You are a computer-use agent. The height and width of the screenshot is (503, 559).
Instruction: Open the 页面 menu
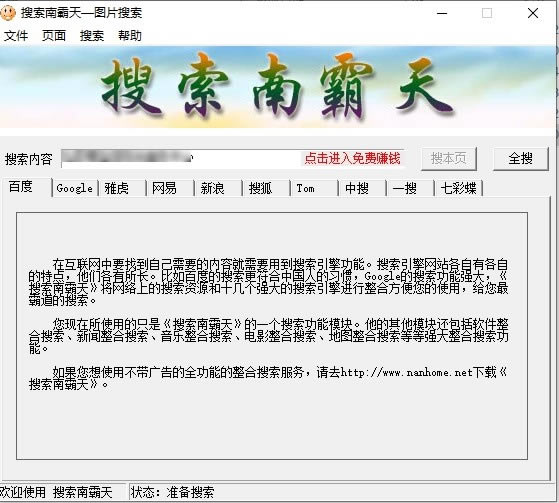tap(54, 36)
